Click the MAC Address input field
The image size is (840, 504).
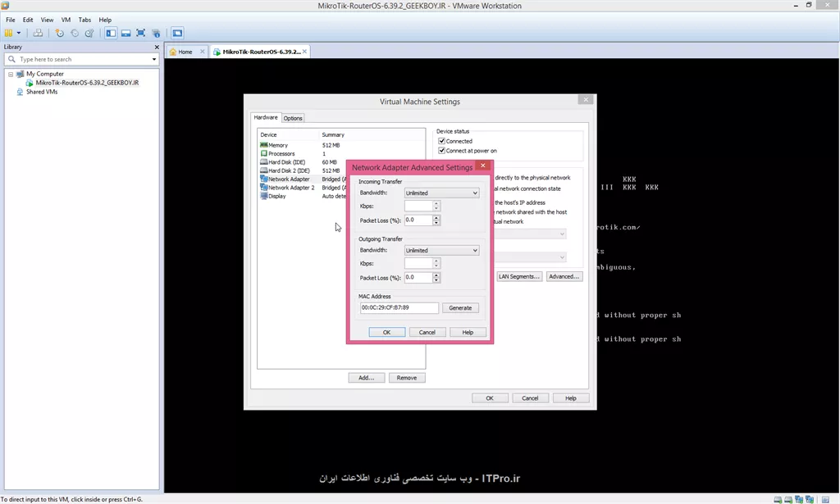(x=399, y=308)
